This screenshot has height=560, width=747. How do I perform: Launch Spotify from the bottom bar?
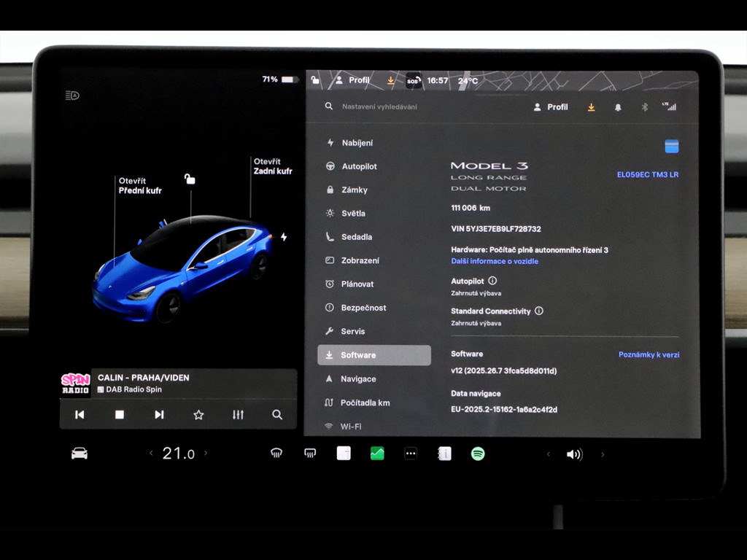coord(478,454)
